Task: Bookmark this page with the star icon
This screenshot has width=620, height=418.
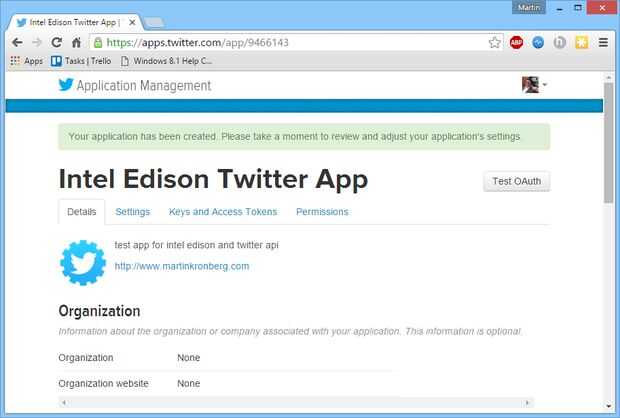Action: [494, 42]
